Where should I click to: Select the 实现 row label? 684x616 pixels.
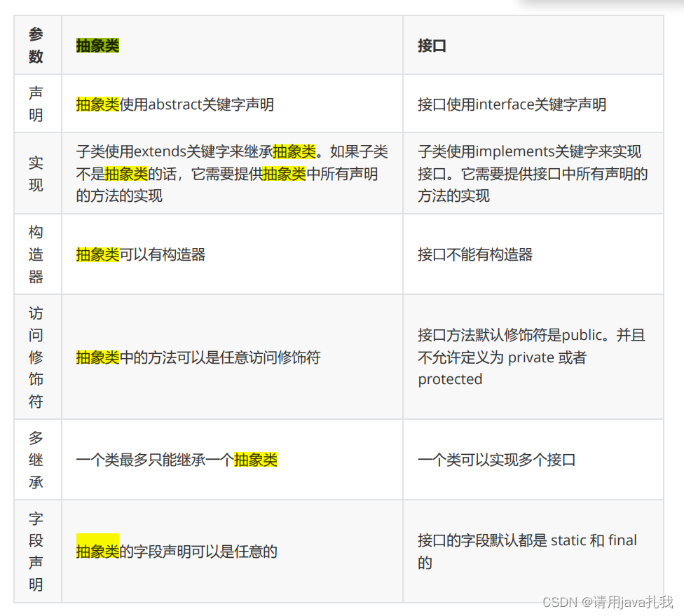click(38, 173)
